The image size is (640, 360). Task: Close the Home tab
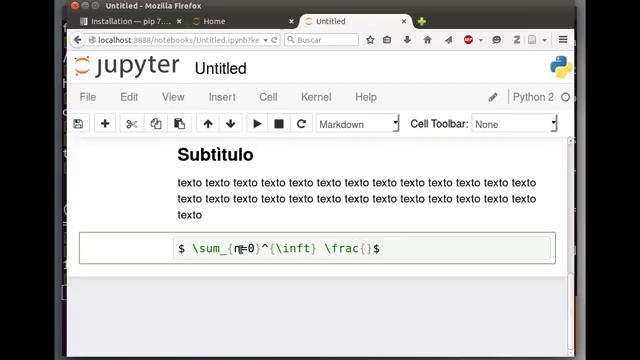[291, 21]
